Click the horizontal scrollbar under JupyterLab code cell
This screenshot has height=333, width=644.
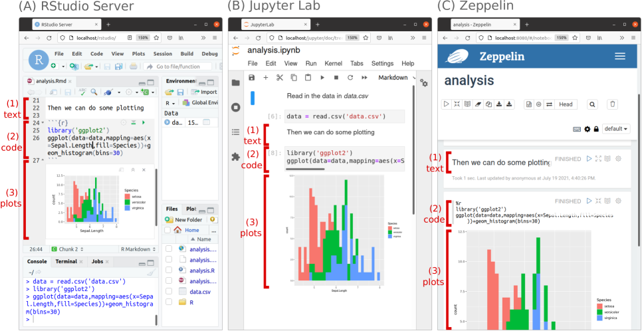click(x=306, y=168)
